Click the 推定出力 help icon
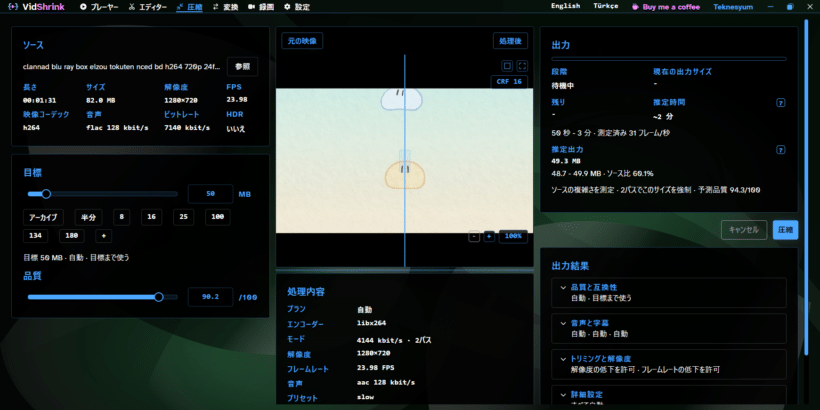Screen dimensions: 820x410 click(781, 150)
